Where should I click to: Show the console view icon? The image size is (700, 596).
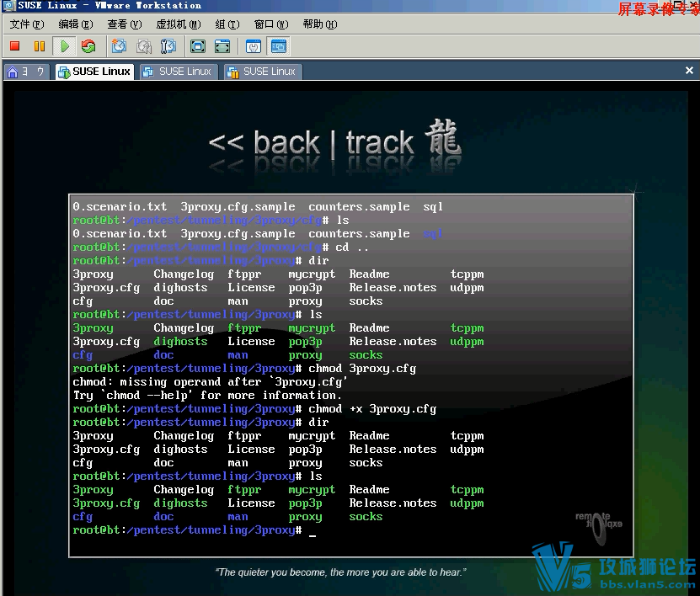click(x=279, y=46)
